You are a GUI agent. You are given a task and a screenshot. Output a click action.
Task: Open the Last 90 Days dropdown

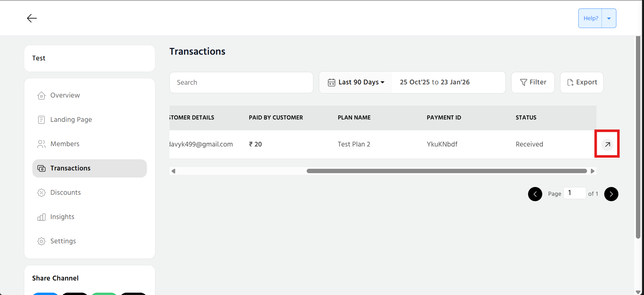point(361,82)
